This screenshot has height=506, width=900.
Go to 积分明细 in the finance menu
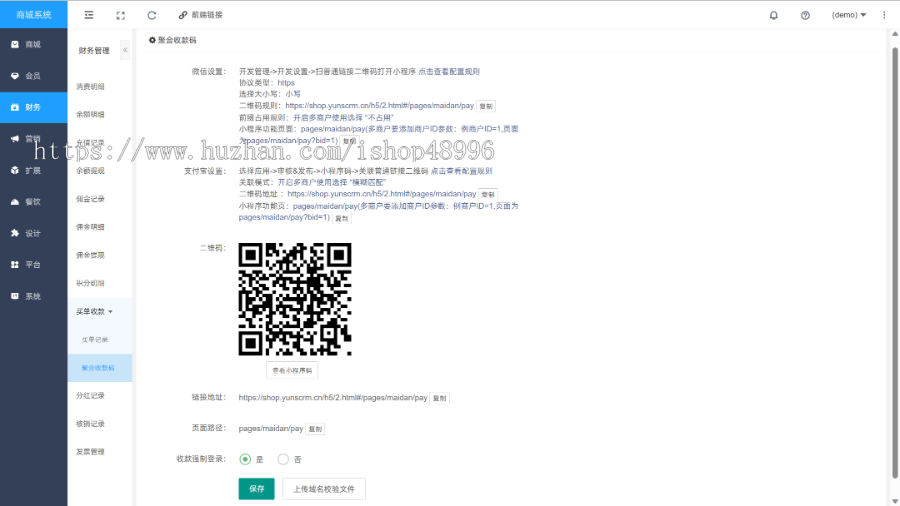coord(90,283)
